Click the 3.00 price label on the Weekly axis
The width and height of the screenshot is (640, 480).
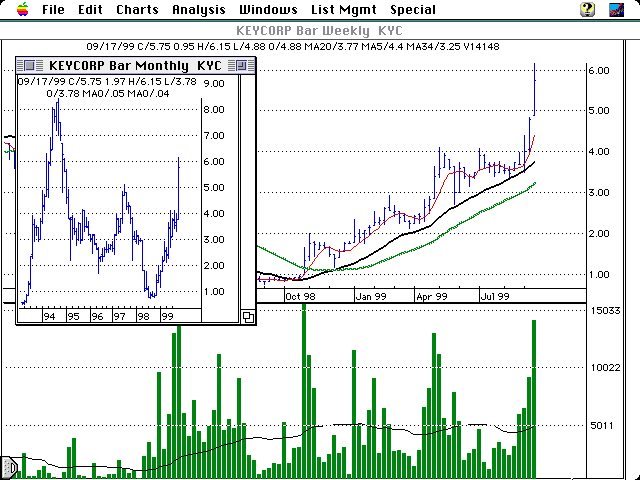(x=599, y=193)
